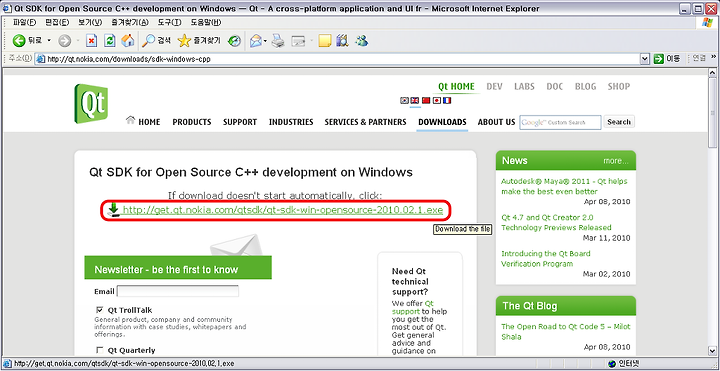Go to the SHOP site link
This screenshot has height=371, width=720.
point(619,86)
